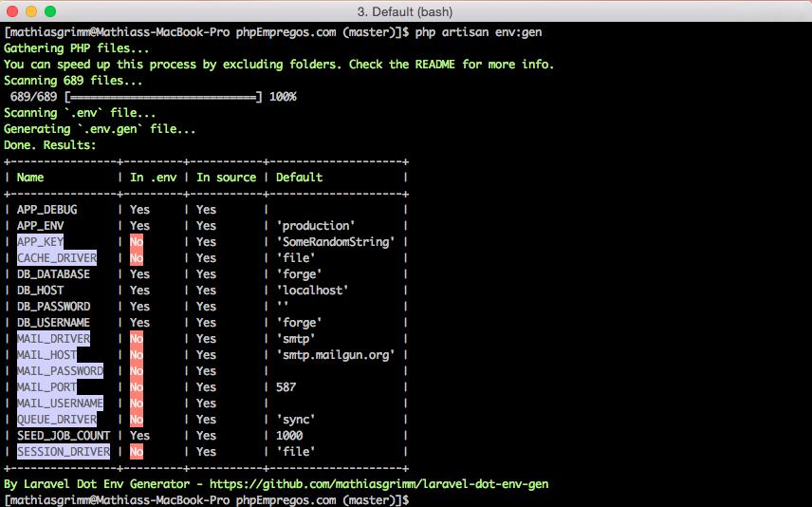Image resolution: width=812 pixels, height=507 pixels.
Task: Click the highlighted APP_KEY name
Action: 41,241
